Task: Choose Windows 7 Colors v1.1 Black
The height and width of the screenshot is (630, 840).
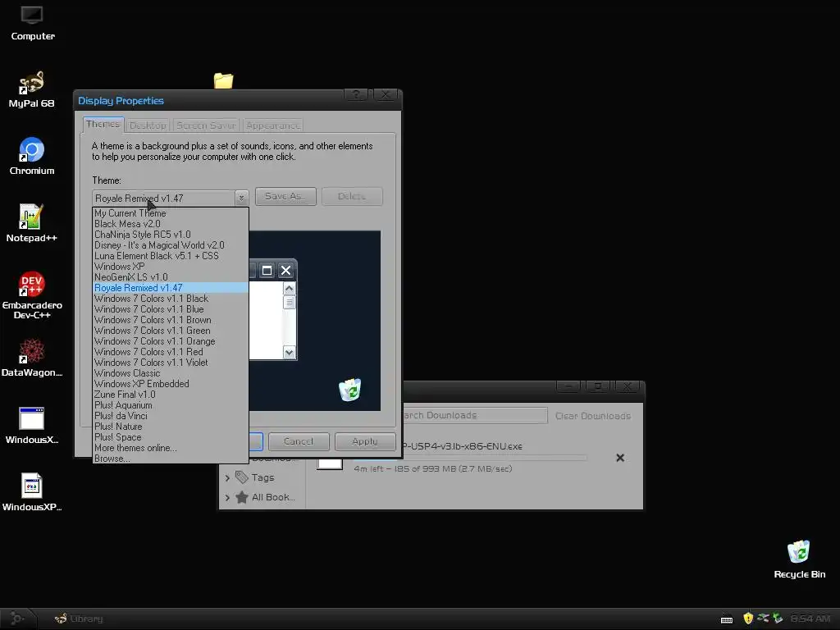Action: click(171, 299)
